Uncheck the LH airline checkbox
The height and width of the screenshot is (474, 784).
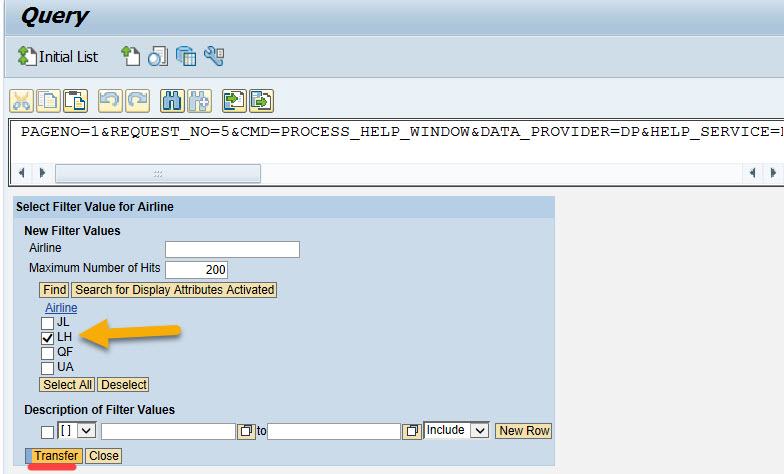(48, 338)
